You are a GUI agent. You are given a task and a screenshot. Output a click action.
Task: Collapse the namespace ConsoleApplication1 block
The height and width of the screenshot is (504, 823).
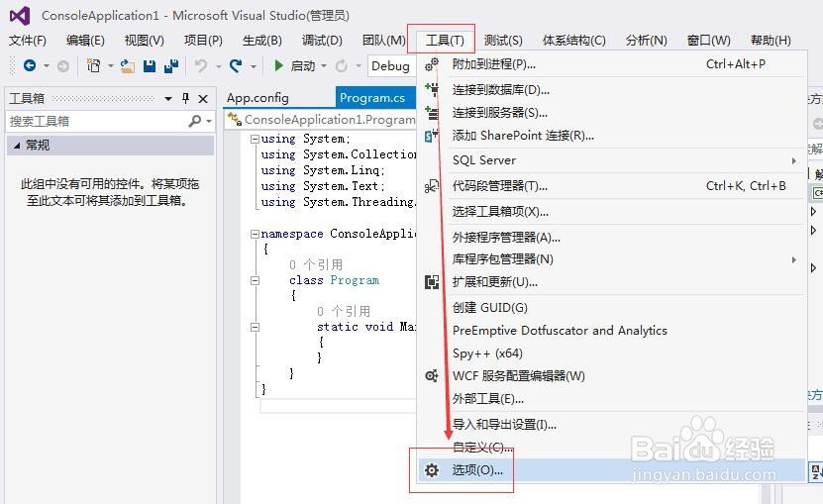(255, 234)
